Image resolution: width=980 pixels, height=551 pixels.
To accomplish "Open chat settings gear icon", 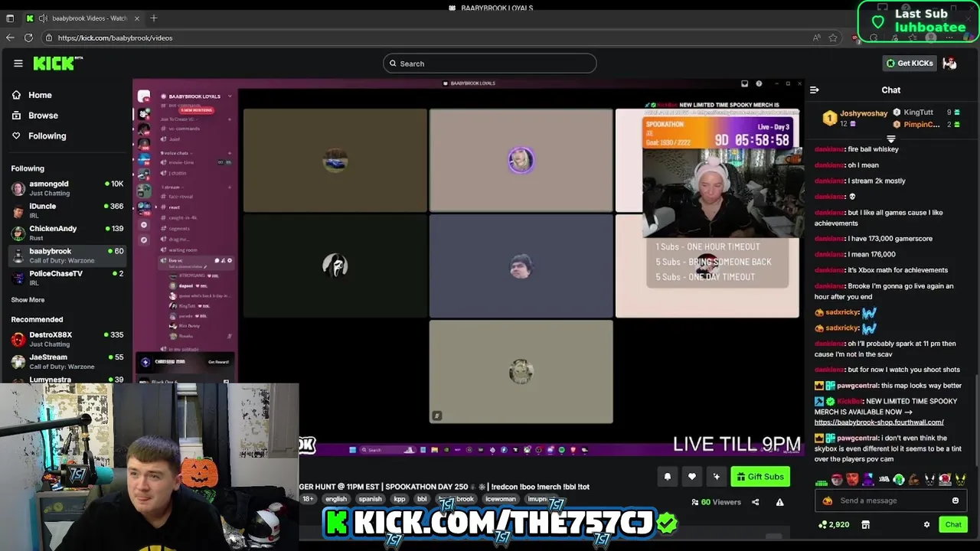I will [926, 525].
